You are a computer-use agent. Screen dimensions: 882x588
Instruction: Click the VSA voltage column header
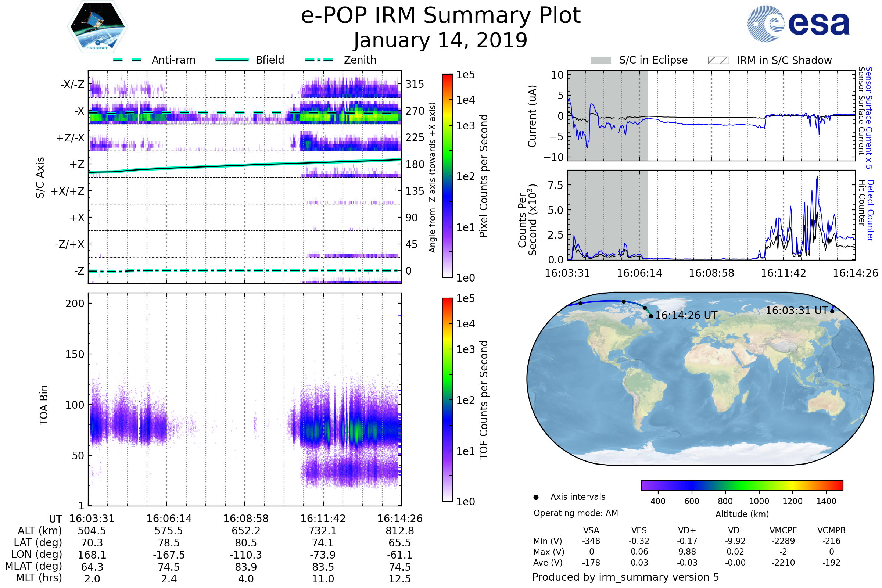coord(591,530)
